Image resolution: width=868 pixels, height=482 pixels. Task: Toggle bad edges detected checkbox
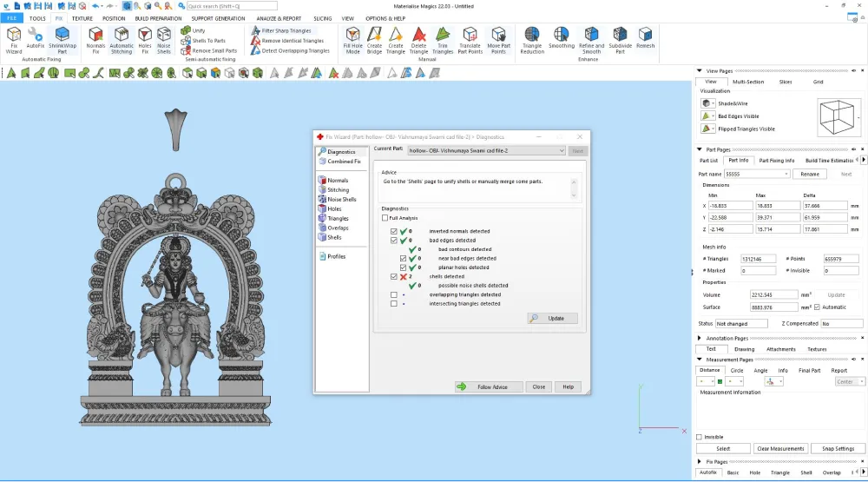[x=393, y=241]
